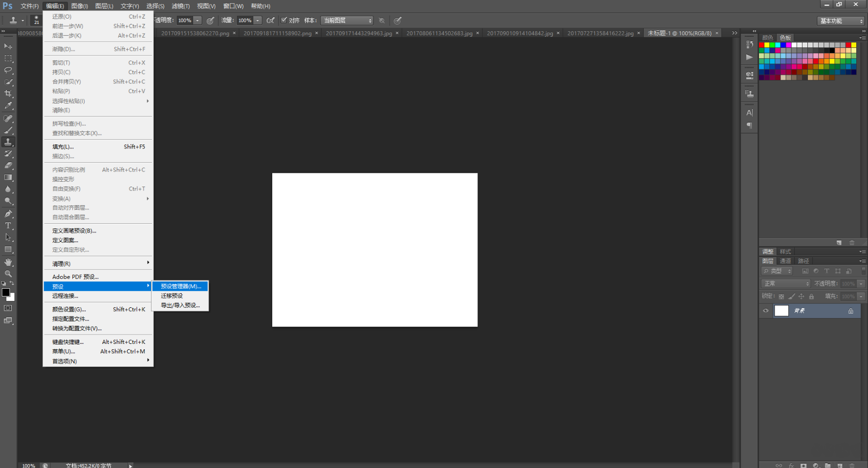
Task: Open the layer blend mode 正常 dropdown
Action: [x=786, y=284]
